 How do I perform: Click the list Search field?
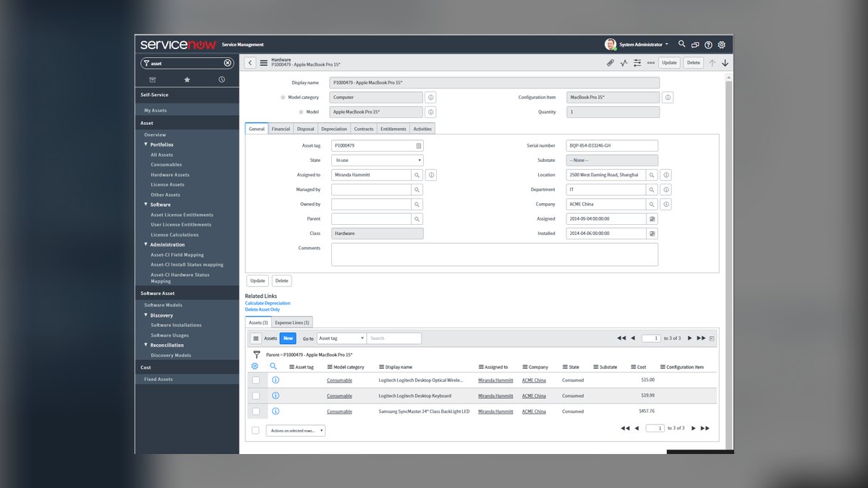coord(394,338)
